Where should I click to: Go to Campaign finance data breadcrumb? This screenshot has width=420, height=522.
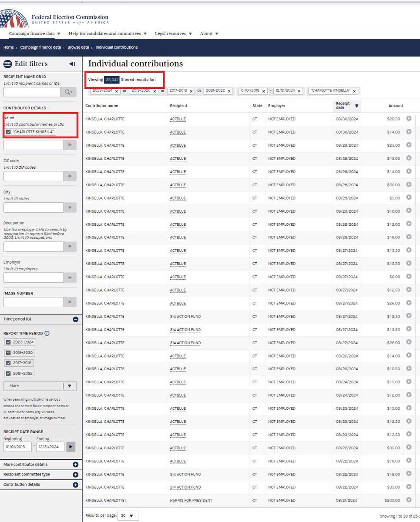pyautogui.click(x=40, y=47)
